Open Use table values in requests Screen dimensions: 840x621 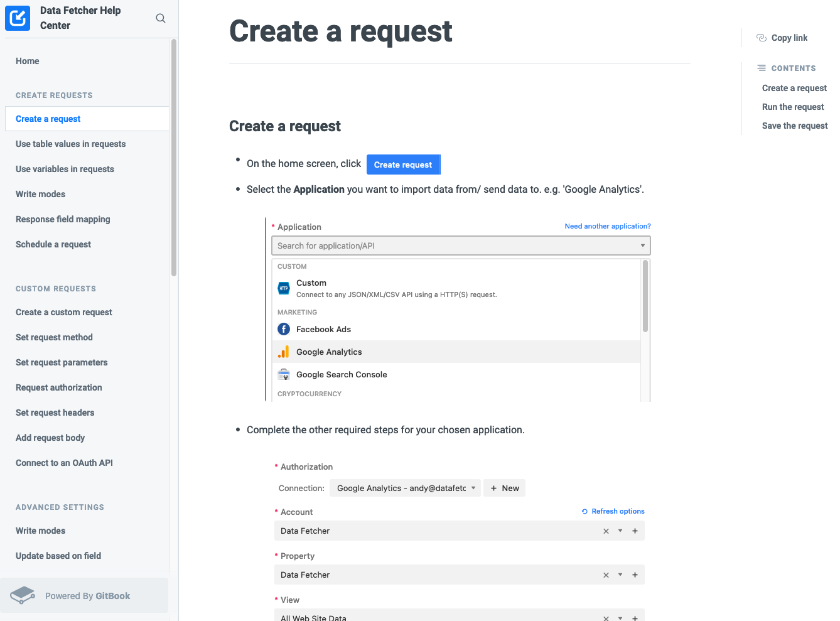(70, 144)
